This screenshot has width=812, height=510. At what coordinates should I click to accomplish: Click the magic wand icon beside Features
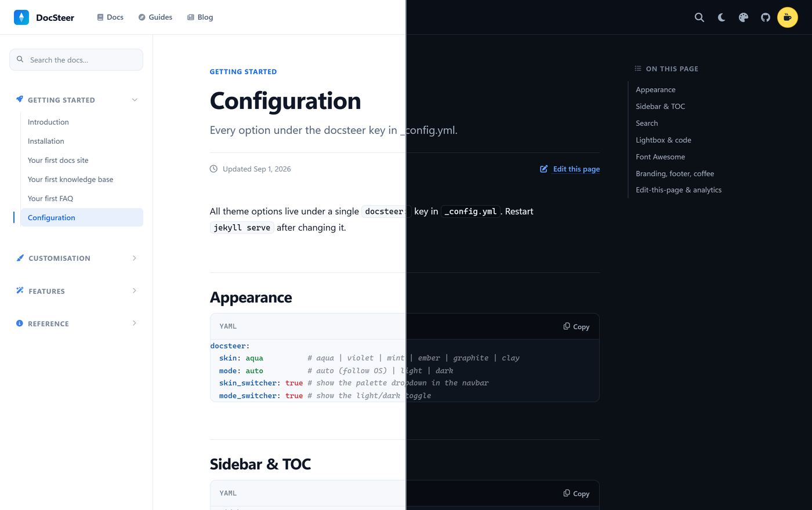(x=20, y=290)
